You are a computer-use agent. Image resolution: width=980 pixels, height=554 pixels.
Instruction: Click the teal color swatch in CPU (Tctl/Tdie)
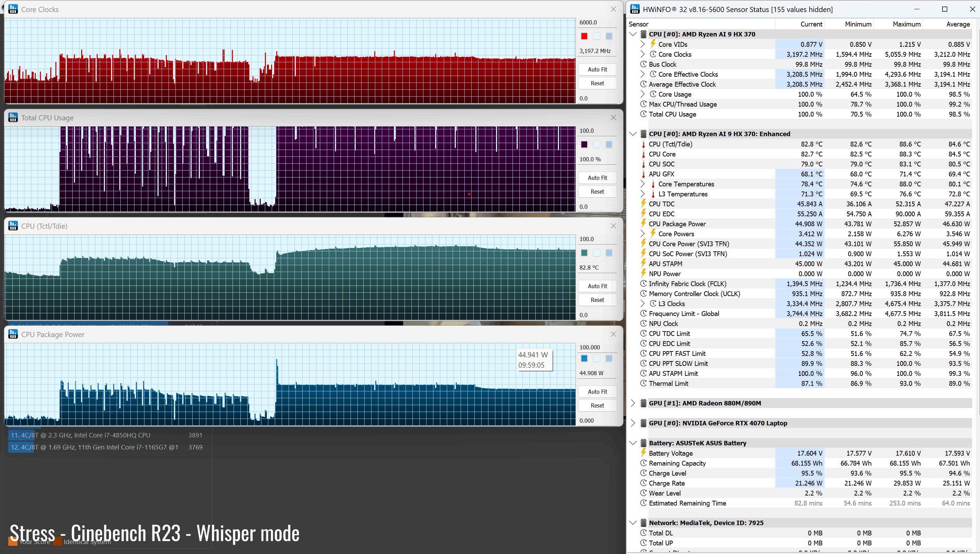coord(584,253)
